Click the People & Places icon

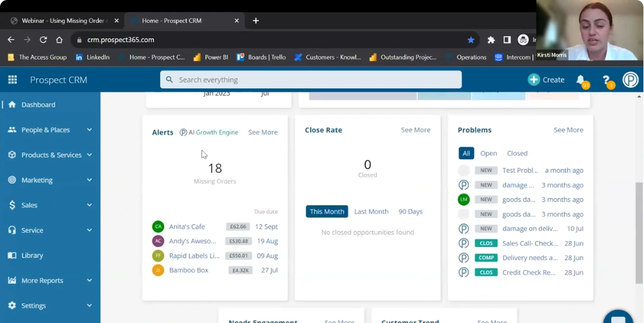[x=12, y=130]
